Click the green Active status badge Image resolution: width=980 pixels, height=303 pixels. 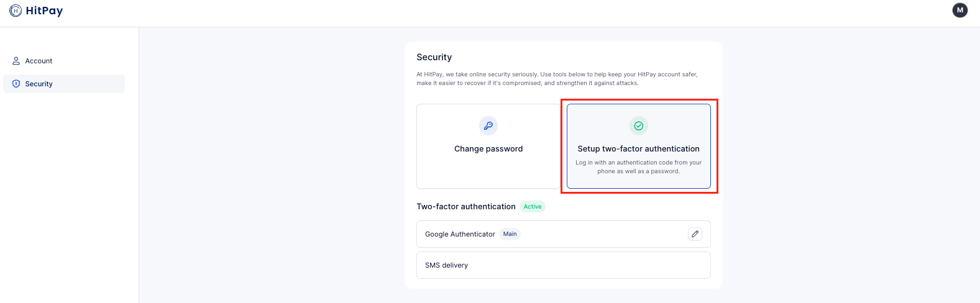[533, 207]
